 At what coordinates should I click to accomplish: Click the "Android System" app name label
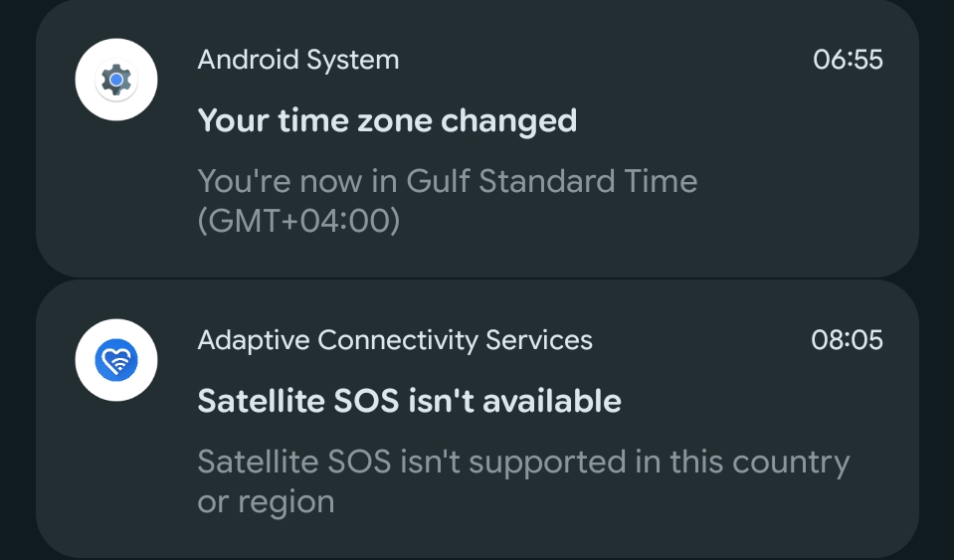pos(298,60)
